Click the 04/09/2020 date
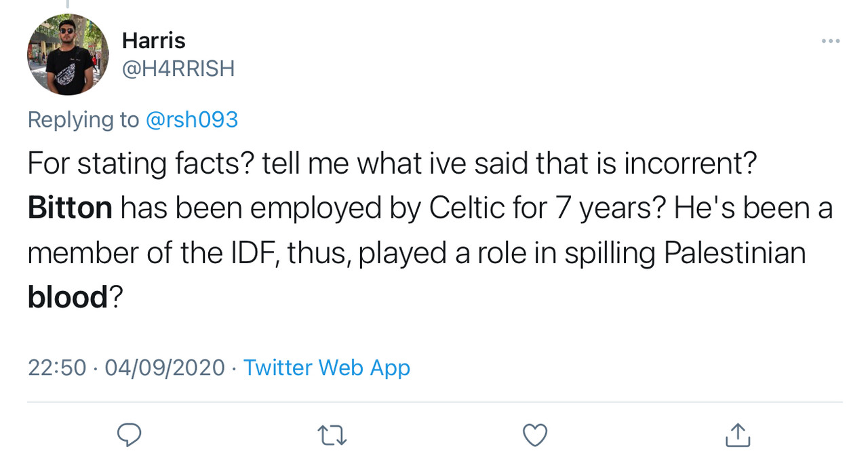This screenshot has height=464, width=868. [165, 368]
